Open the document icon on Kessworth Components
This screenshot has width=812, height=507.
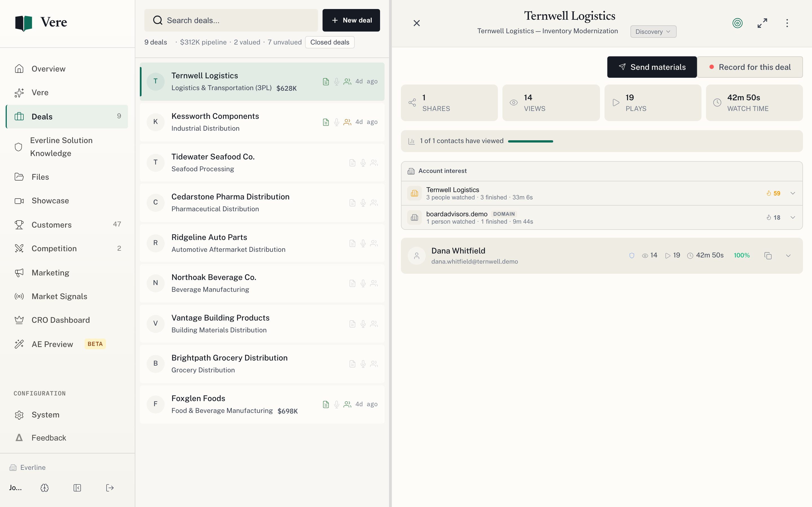326,122
